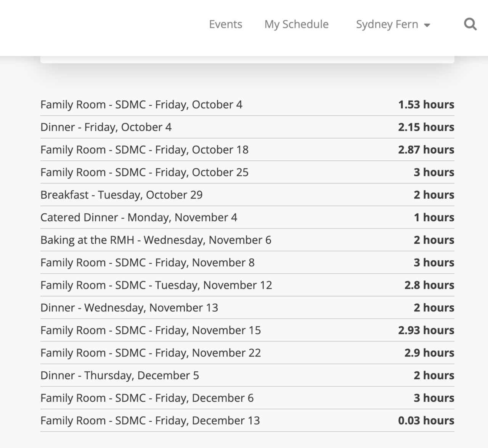Select Dinner - Friday, October 4 entry
The image size is (488, 448).
[106, 127]
